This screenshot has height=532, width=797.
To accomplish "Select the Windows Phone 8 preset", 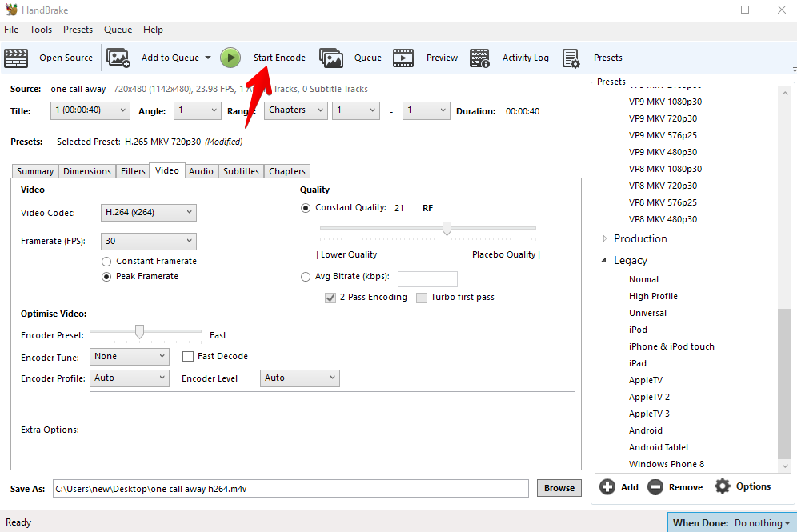I will (x=667, y=464).
